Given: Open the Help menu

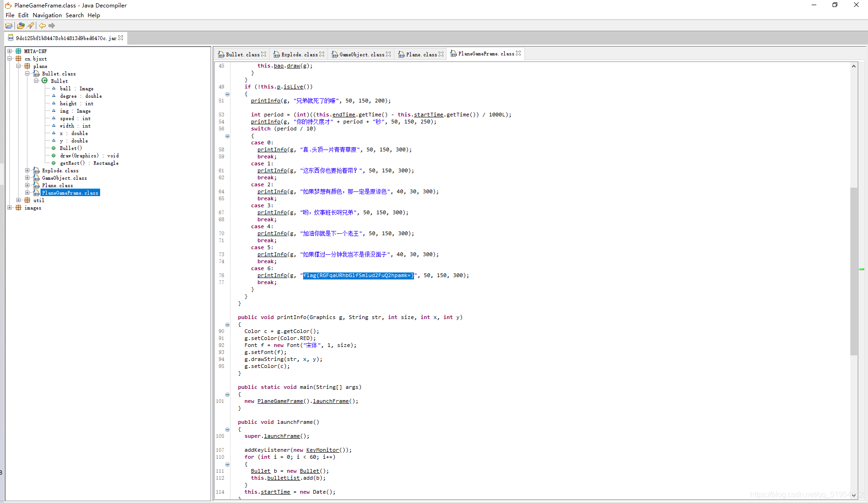Looking at the screenshot, I should [94, 15].
